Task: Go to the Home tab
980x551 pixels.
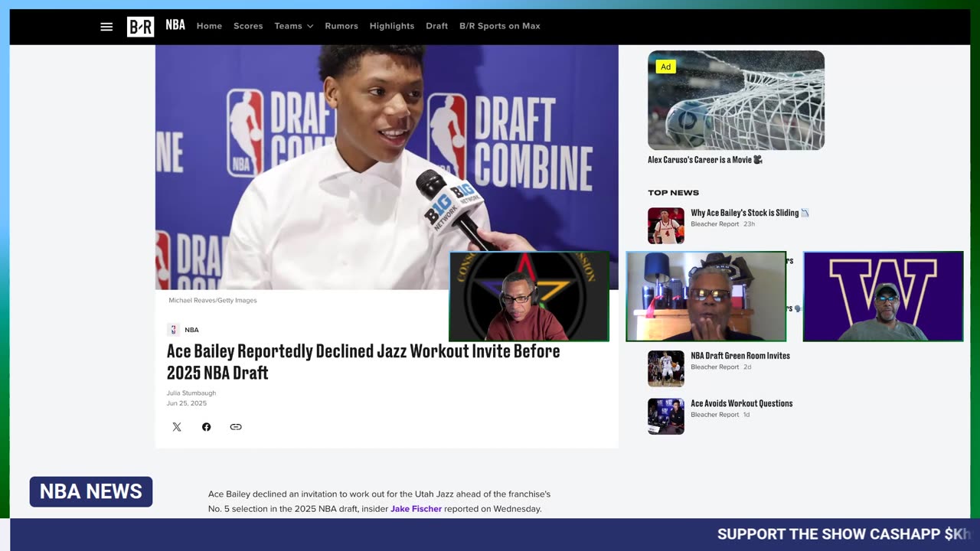Action: pyautogui.click(x=209, y=26)
